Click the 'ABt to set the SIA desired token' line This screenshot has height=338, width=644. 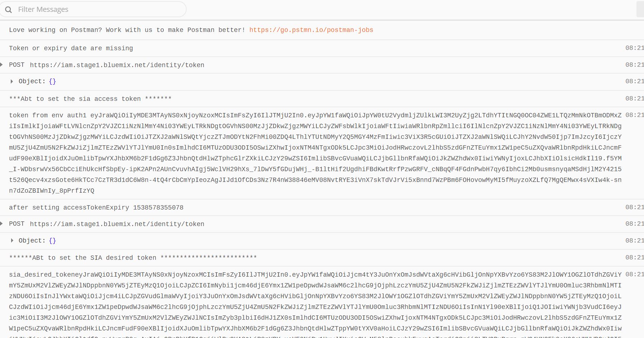pyautogui.click(x=133, y=258)
